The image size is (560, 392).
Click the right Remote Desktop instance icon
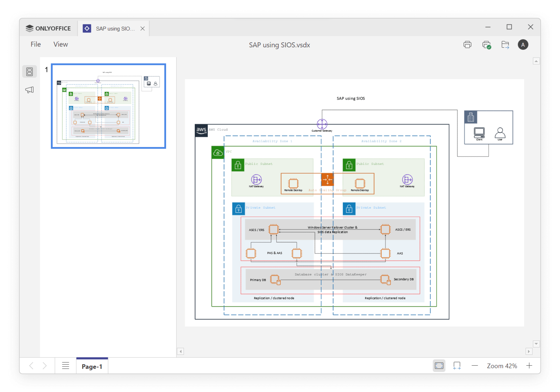(x=360, y=183)
